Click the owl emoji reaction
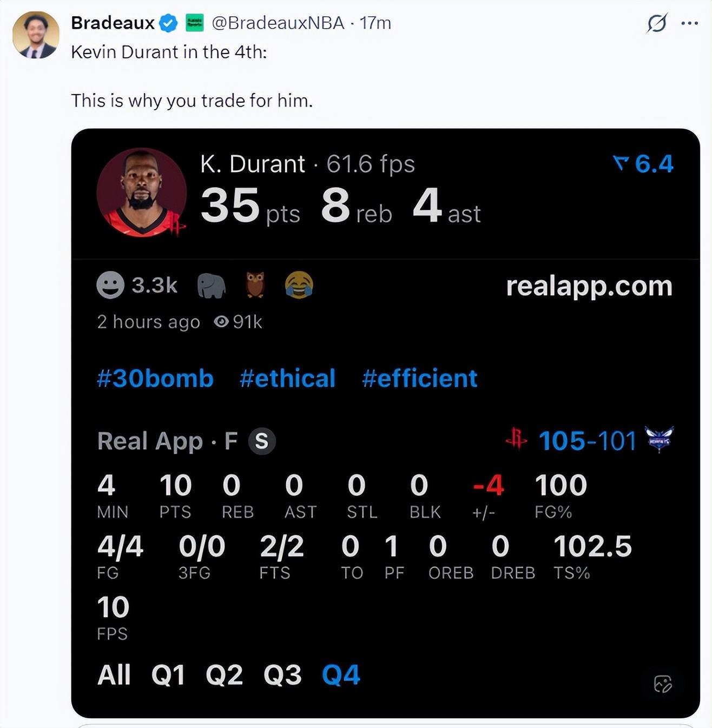Viewport: 712px width, 728px height. click(255, 285)
